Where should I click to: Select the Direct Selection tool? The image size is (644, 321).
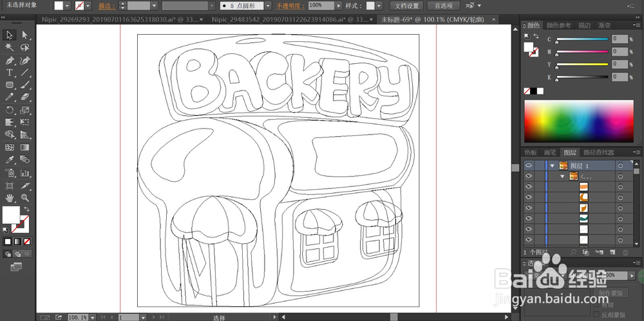coord(24,35)
